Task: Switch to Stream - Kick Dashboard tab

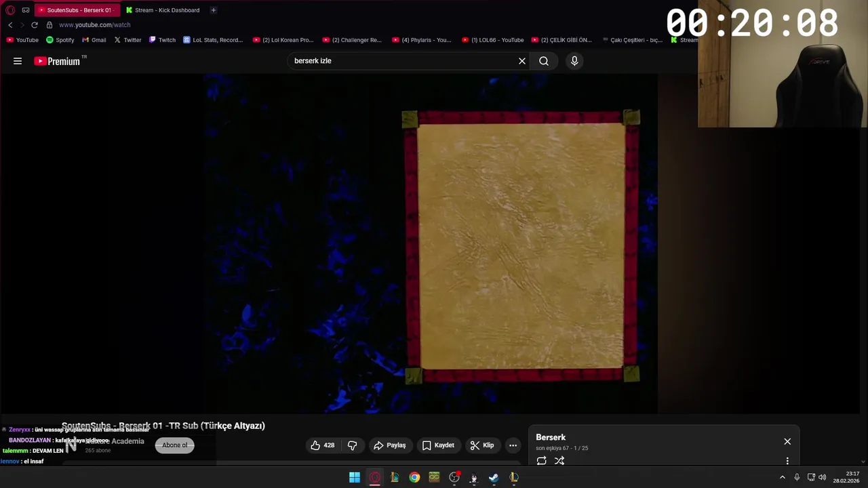Action: tap(163, 10)
